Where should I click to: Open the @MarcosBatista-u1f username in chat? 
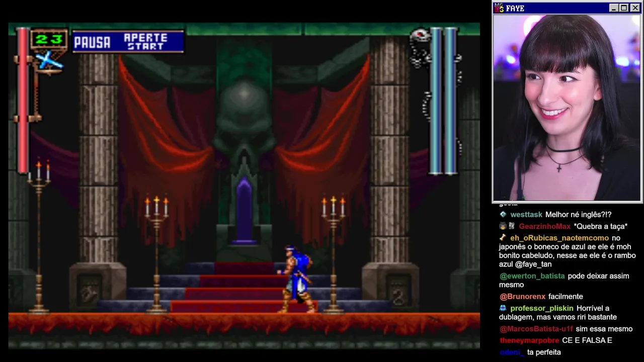(x=536, y=329)
